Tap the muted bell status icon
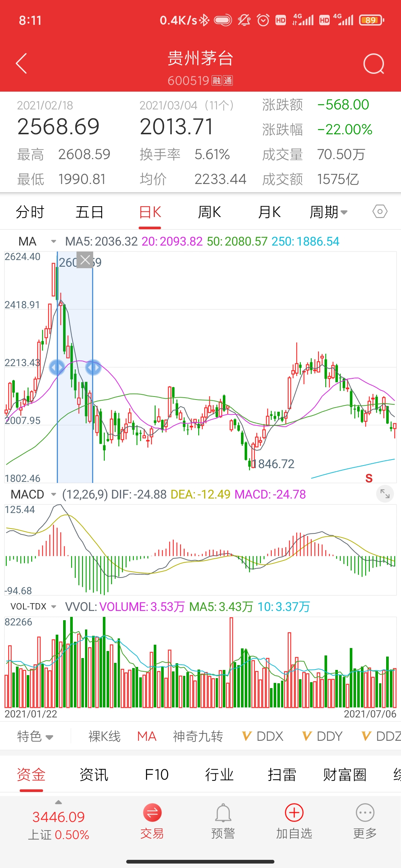The height and width of the screenshot is (868, 401). pyautogui.click(x=244, y=20)
